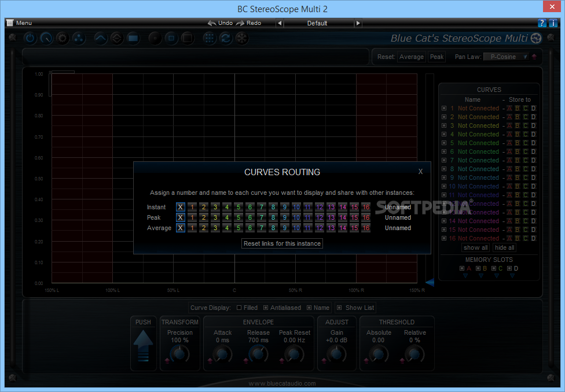
Task: Toggle visibility checkbox of curve 5
Action: (444, 143)
